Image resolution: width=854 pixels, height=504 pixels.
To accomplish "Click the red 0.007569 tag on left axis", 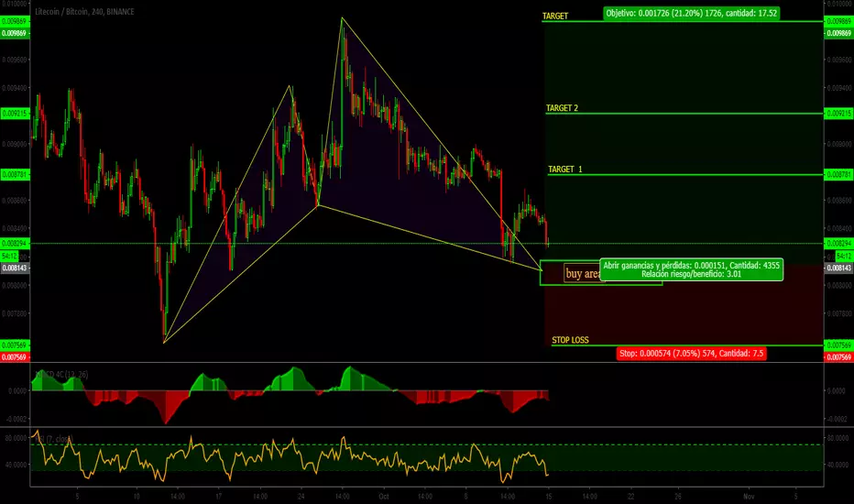I will pyautogui.click(x=14, y=357).
